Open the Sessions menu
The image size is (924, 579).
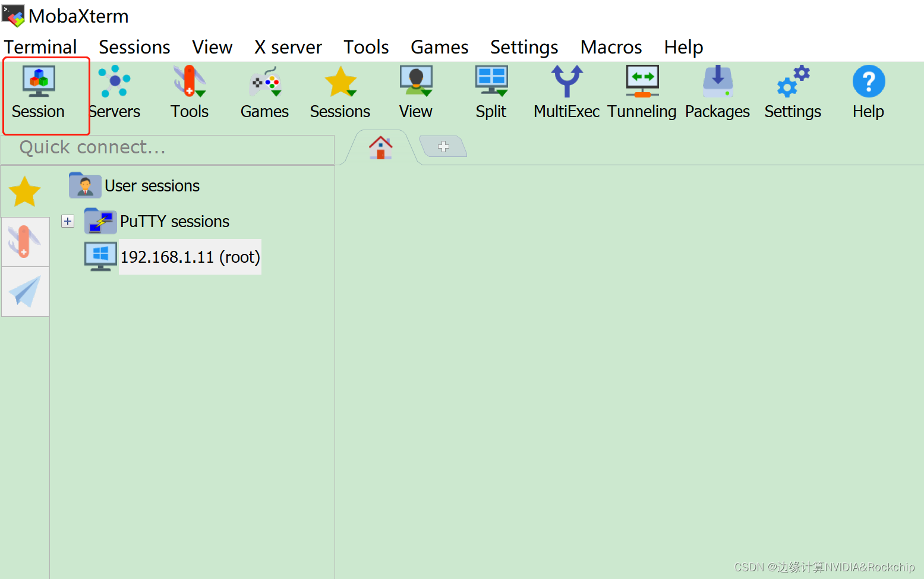(134, 47)
